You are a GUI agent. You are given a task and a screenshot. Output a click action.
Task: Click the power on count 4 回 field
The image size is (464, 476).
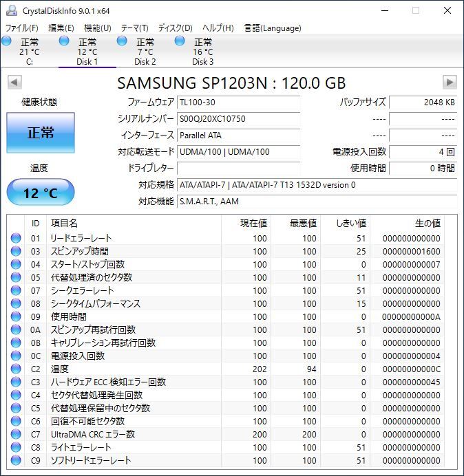coord(423,152)
